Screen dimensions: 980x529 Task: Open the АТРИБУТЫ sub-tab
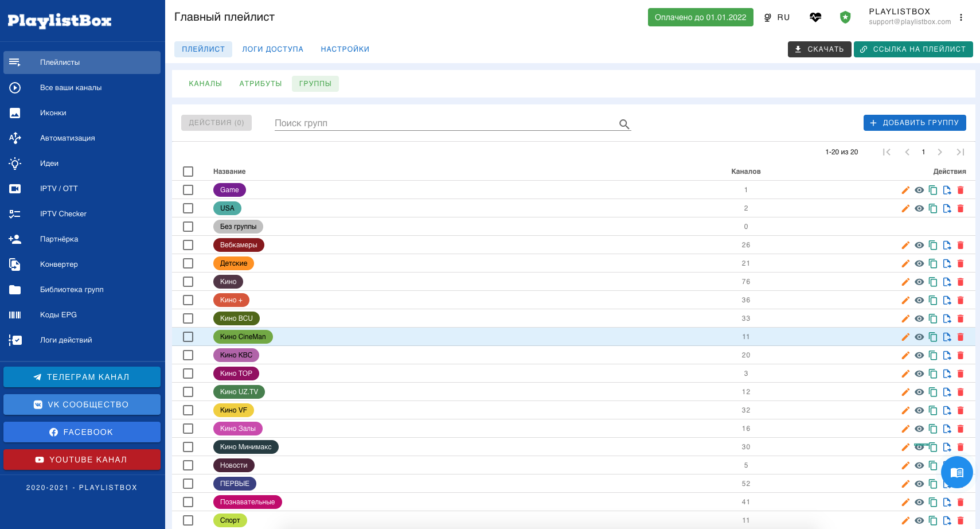click(x=261, y=84)
